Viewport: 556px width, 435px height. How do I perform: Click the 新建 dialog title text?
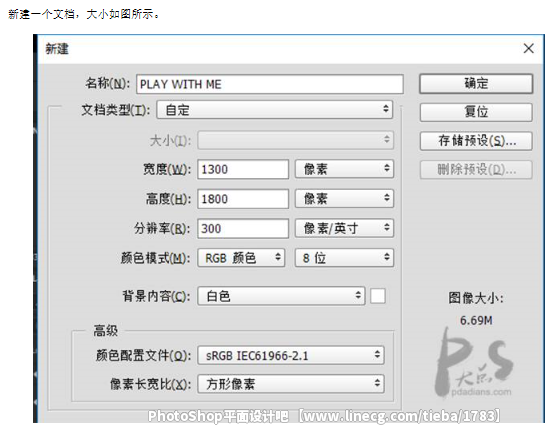coord(57,49)
